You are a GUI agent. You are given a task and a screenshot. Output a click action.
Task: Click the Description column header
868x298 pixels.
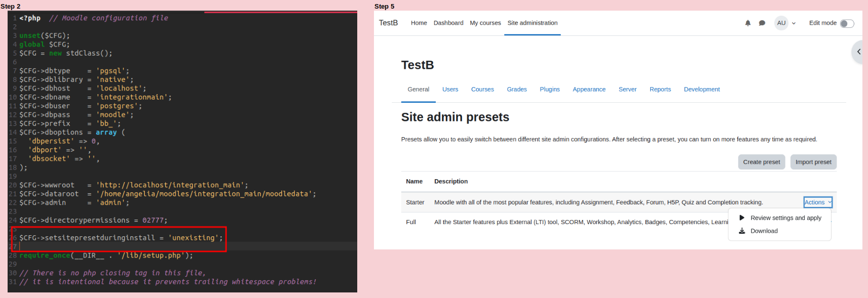point(450,181)
